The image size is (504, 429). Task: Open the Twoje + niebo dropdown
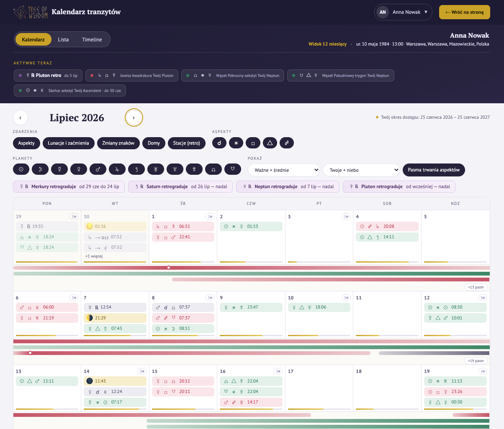tap(362, 170)
